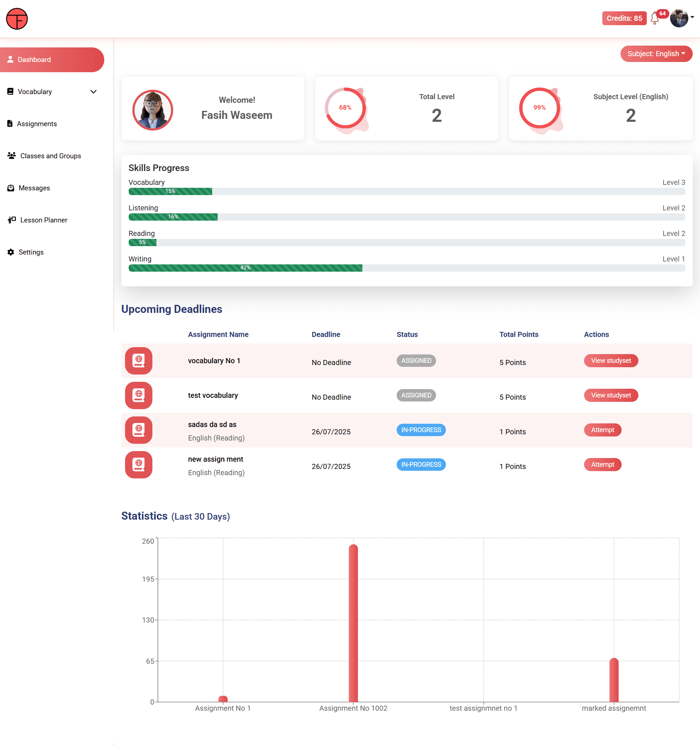The height and width of the screenshot is (745, 700).
Task: Click the Writing 42% progress bar
Action: pyautogui.click(x=245, y=268)
